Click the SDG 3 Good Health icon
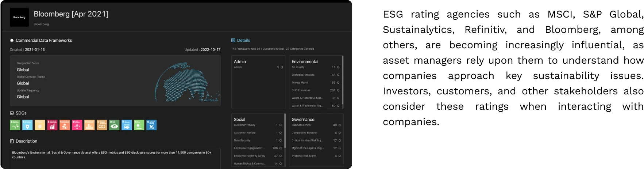The width and height of the screenshot is (644, 169). coord(15,125)
